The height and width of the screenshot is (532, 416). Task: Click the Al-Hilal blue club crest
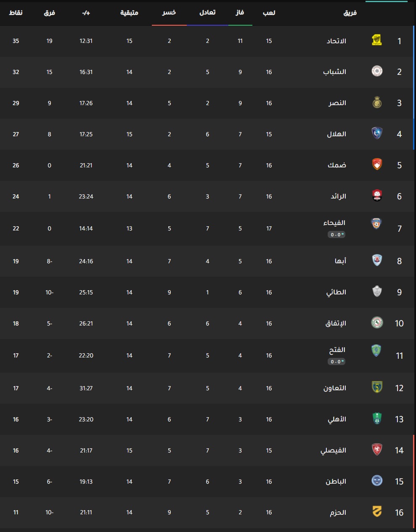pyautogui.click(x=377, y=134)
